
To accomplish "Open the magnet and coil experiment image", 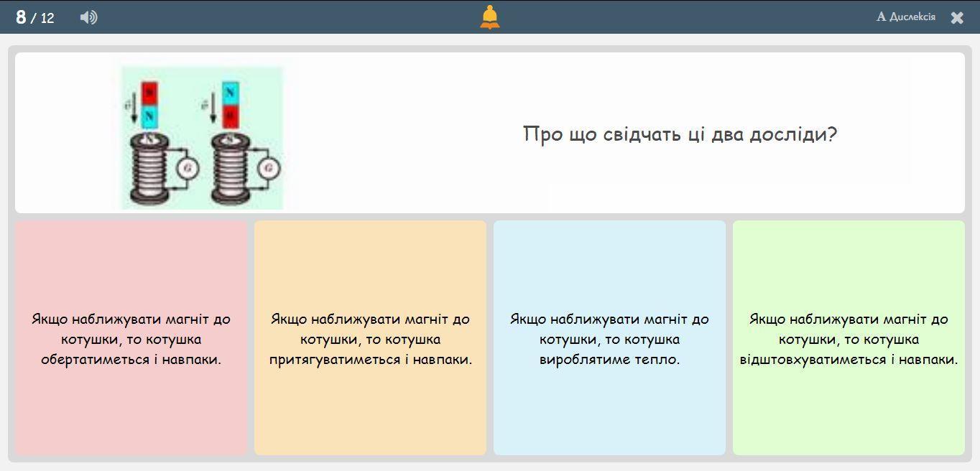I will coord(202,137).
